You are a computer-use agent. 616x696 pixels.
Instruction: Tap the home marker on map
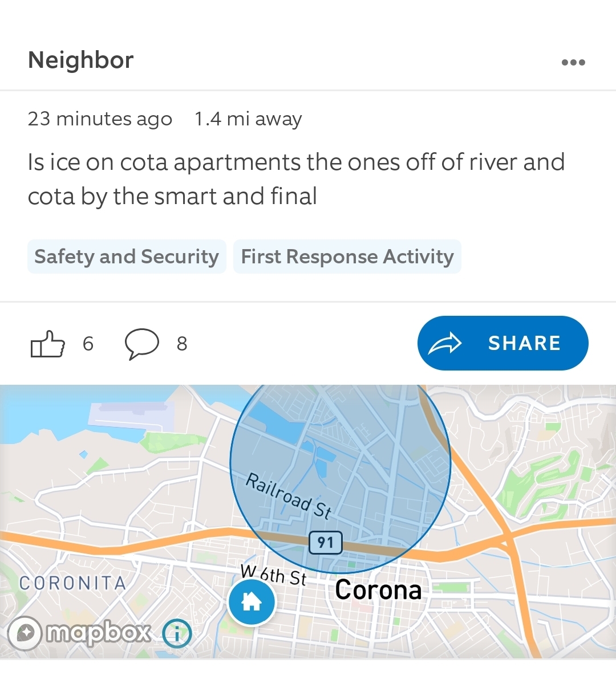pos(252,601)
